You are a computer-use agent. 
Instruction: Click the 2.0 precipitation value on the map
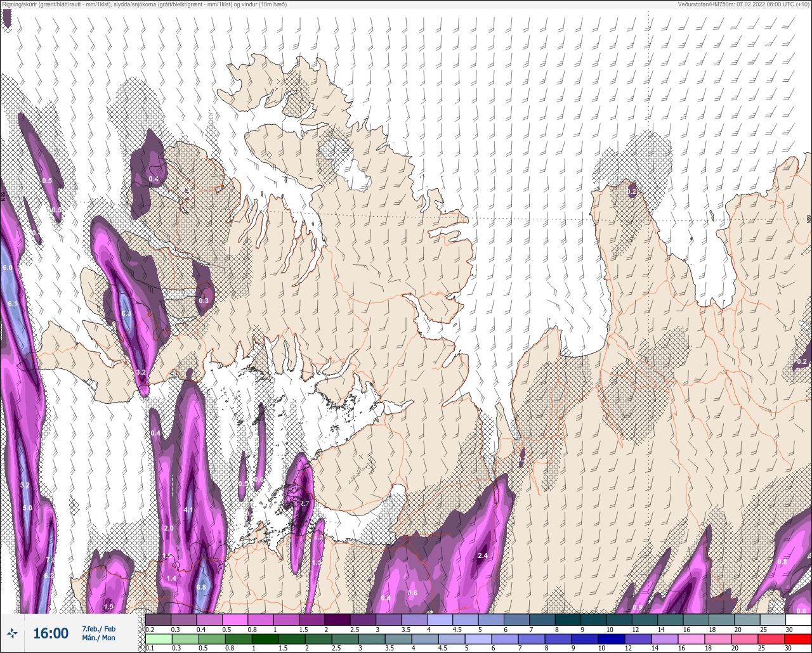click(x=169, y=528)
